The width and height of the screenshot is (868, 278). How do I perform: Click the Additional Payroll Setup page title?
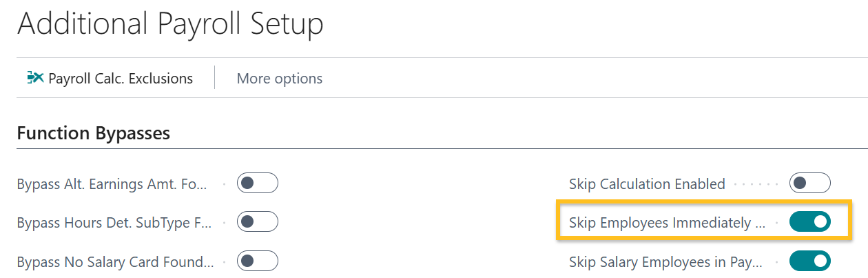(170, 24)
